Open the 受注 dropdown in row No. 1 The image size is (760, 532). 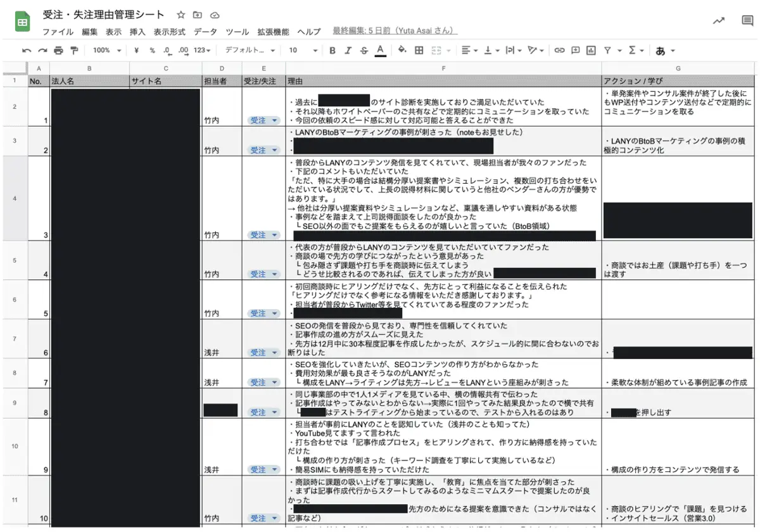tap(263, 120)
